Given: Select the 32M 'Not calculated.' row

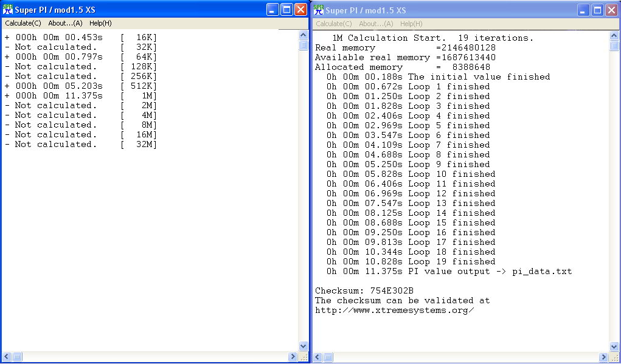Looking at the screenshot, I should click(x=81, y=144).
